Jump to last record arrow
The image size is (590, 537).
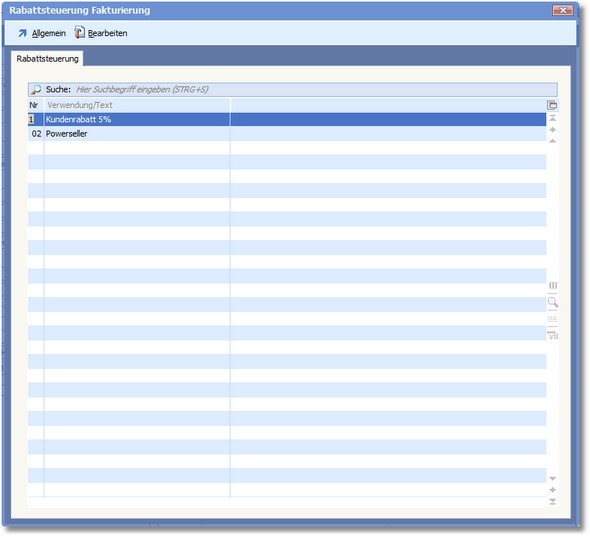552,502
